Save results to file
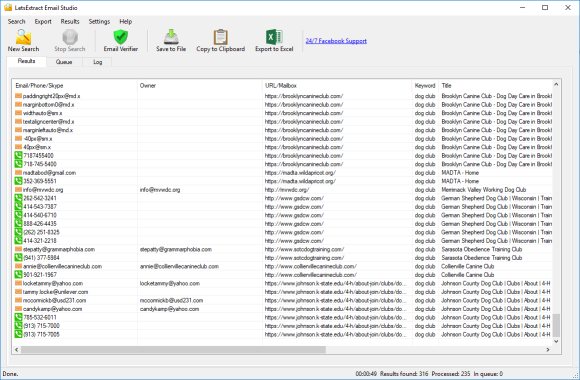Screen dimensions: 580x380 pos(171,40)
